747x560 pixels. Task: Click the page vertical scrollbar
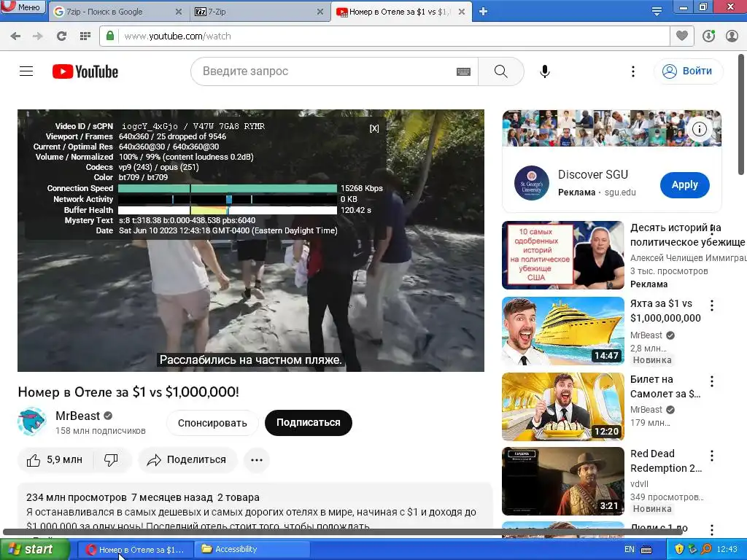click(741, 114)
